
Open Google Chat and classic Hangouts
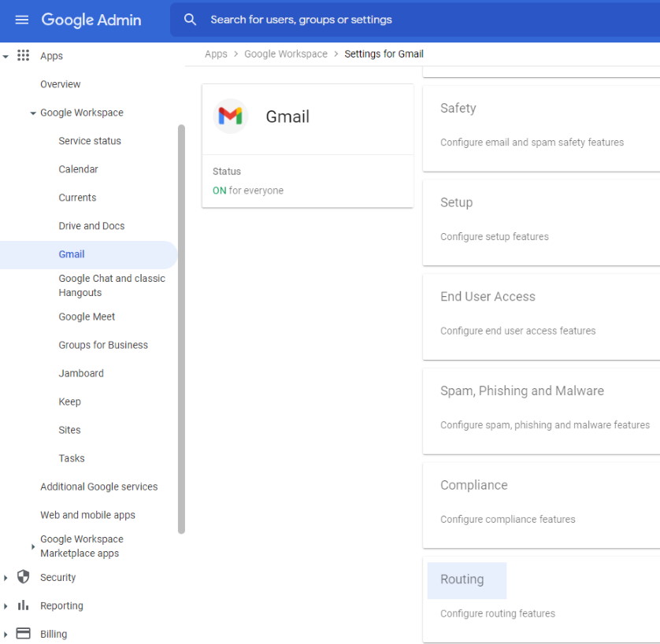[112, 285]
